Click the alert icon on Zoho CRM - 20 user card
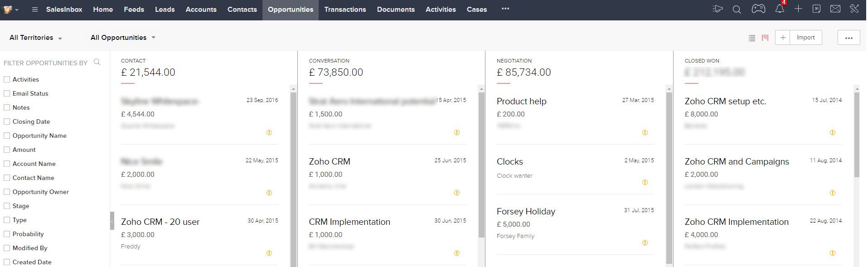The height and width of the screenshot is (267, 868). (269, 253)
